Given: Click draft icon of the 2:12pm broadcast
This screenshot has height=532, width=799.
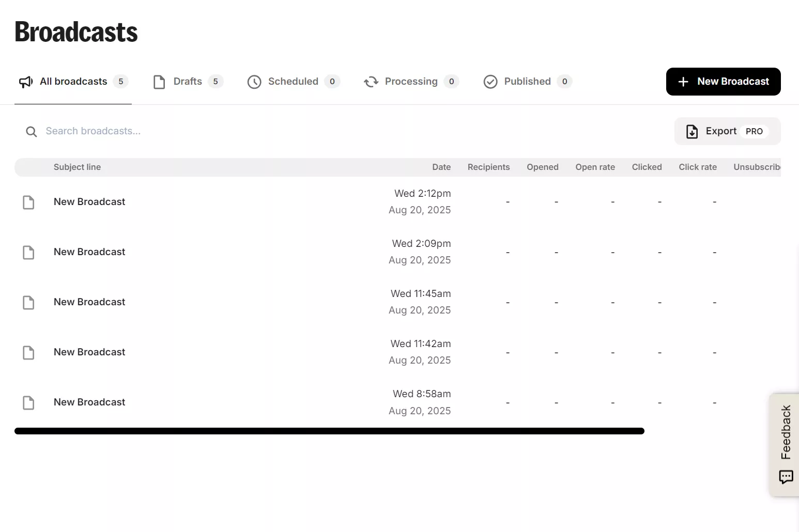Looking at the screenshot, I should [28, 202].
